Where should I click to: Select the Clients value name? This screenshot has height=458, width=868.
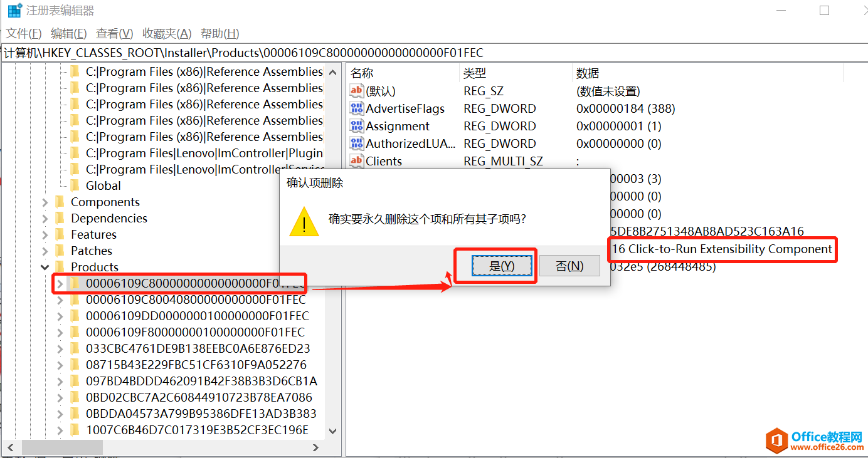click(384, 162)
